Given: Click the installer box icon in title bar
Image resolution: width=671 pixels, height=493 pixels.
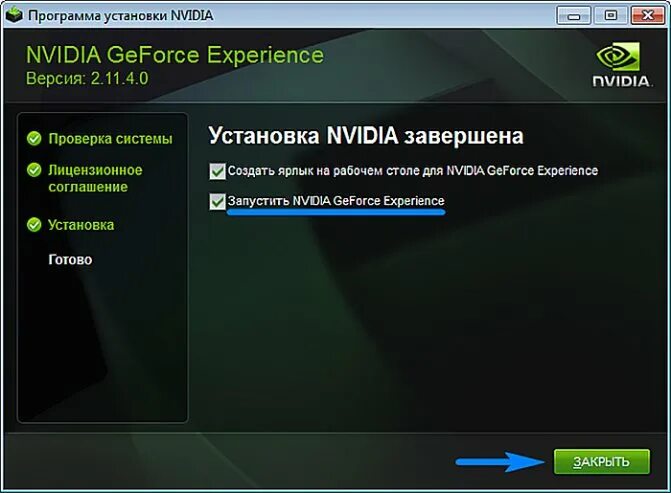Looking at the screenshot, I should click(x=14, y=15).
